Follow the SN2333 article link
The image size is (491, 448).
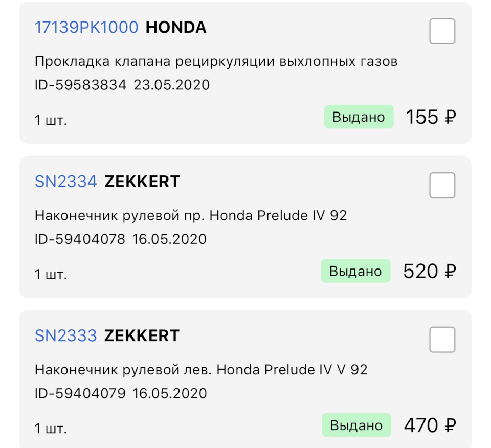coord(66,335)
